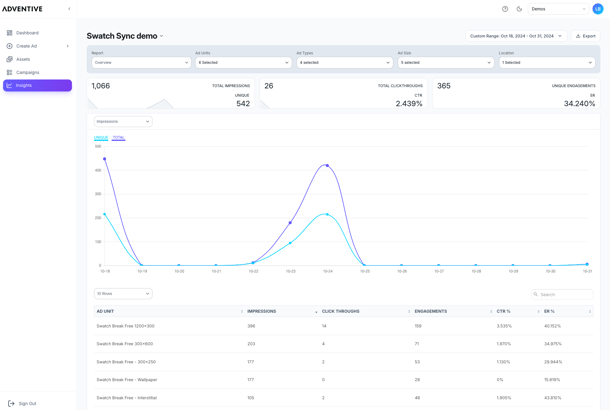Viewport: 610px width, 410px height.
Task: Open the Location dropdown
Action: 547,62
